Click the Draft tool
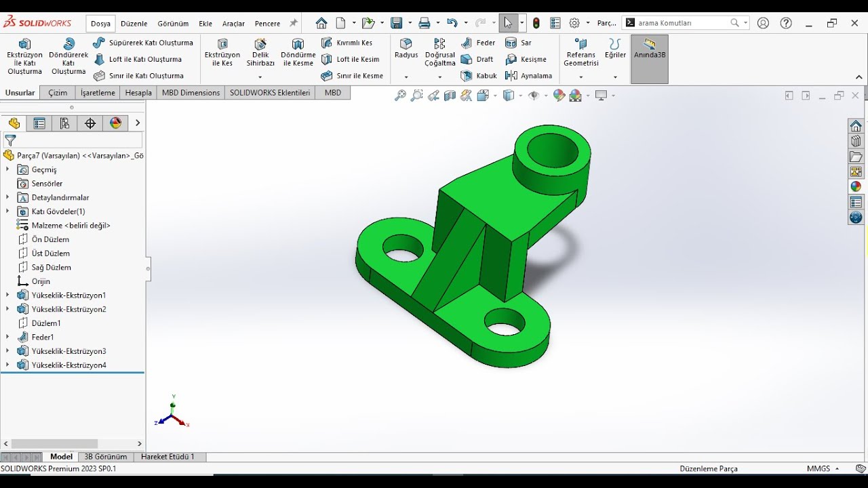 pos(477,59)
